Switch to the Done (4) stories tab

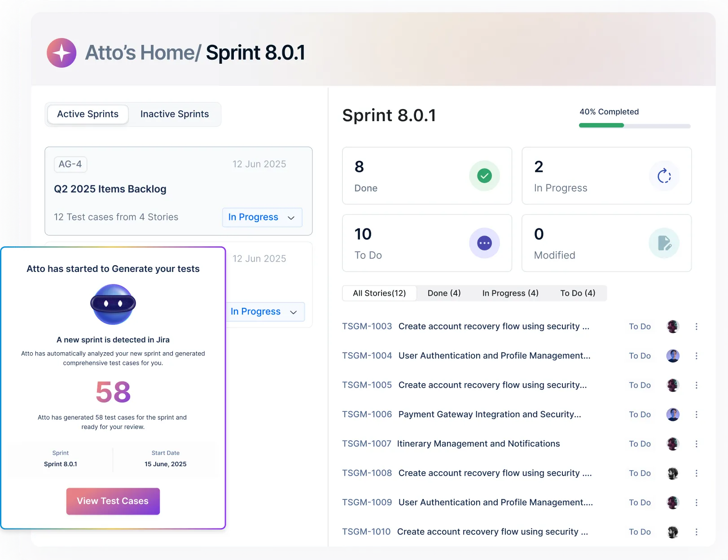coord(443,293)
